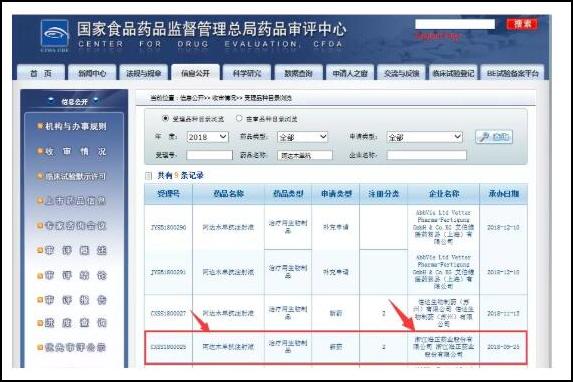573x382 pixels.
Task: Click the bullet icon beside 临床试验默示许可
Action: click(x=40, y=176)
